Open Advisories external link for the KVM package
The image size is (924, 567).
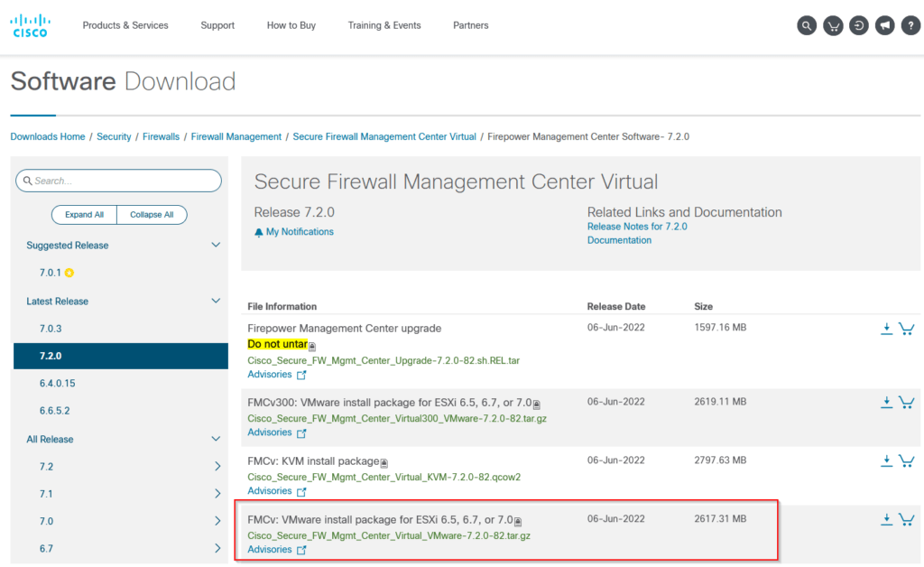pos(277,490)
